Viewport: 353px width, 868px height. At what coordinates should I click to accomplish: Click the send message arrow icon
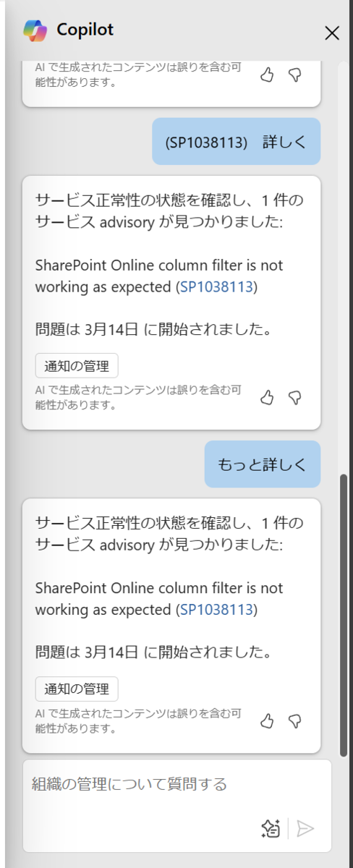[305, 828]
